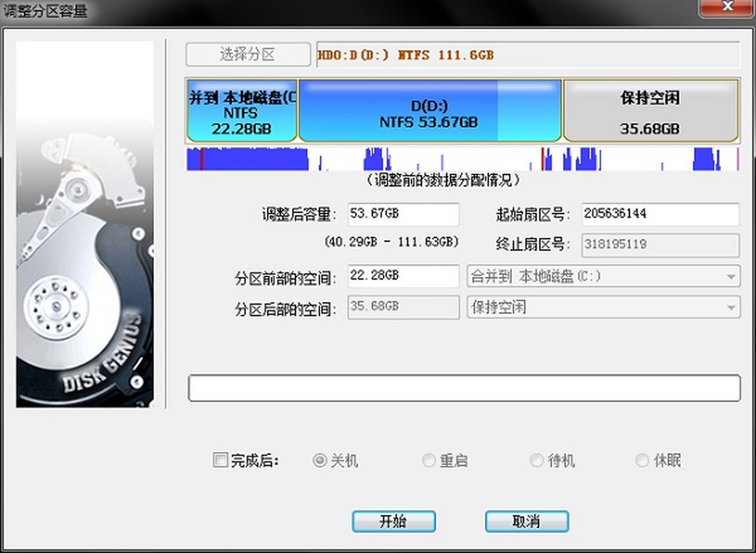This screenshot has height=553, width=756.
Task: Click the 取消 button
Action: 527,522
